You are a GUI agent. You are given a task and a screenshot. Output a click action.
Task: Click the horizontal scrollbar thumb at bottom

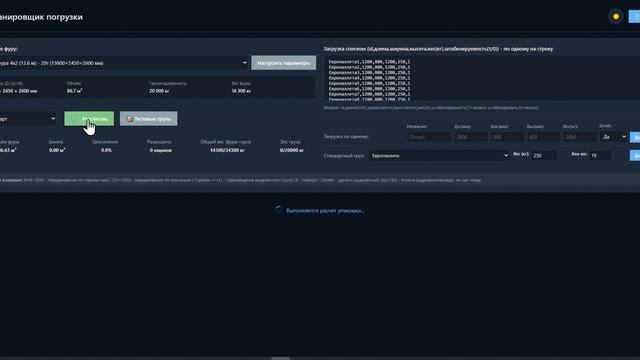[x=281, y=358]
